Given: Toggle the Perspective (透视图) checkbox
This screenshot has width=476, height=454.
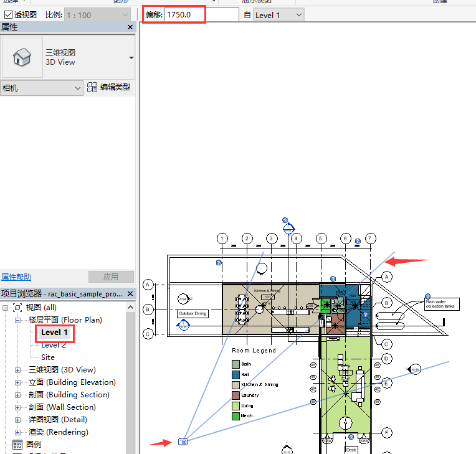Looking at the screenshot, I should [8, 14].
